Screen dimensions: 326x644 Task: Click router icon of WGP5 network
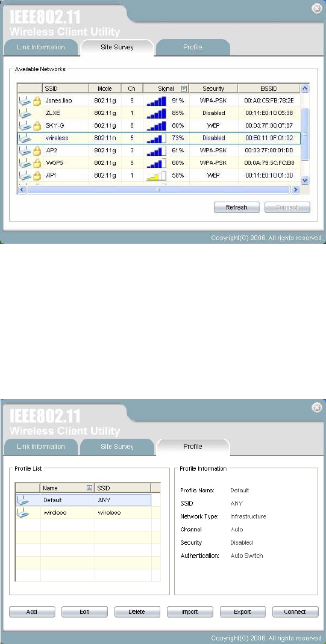point(25,163)
